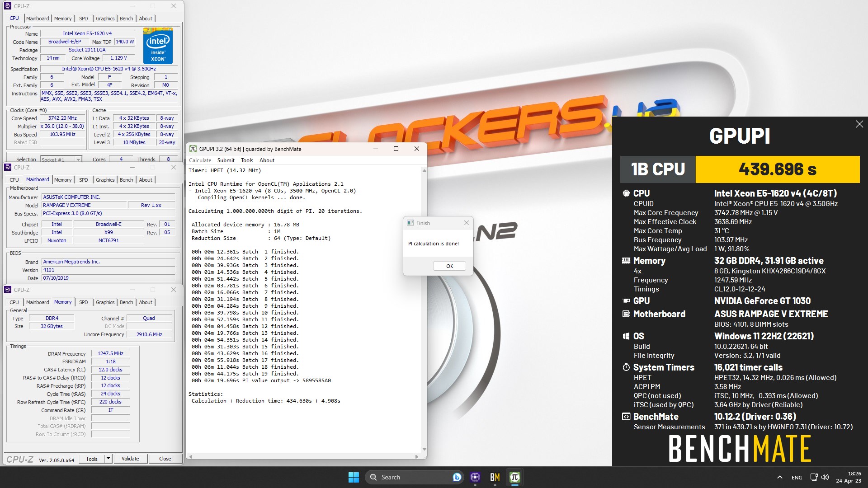Click the OS Windows icon in BenchMate

626,336
